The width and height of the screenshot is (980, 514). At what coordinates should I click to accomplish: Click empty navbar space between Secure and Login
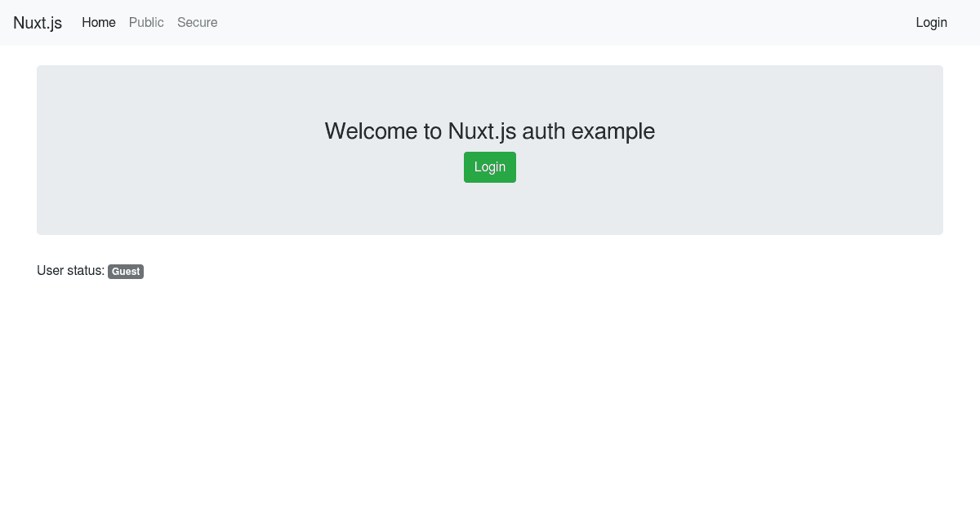pos(563,23)
